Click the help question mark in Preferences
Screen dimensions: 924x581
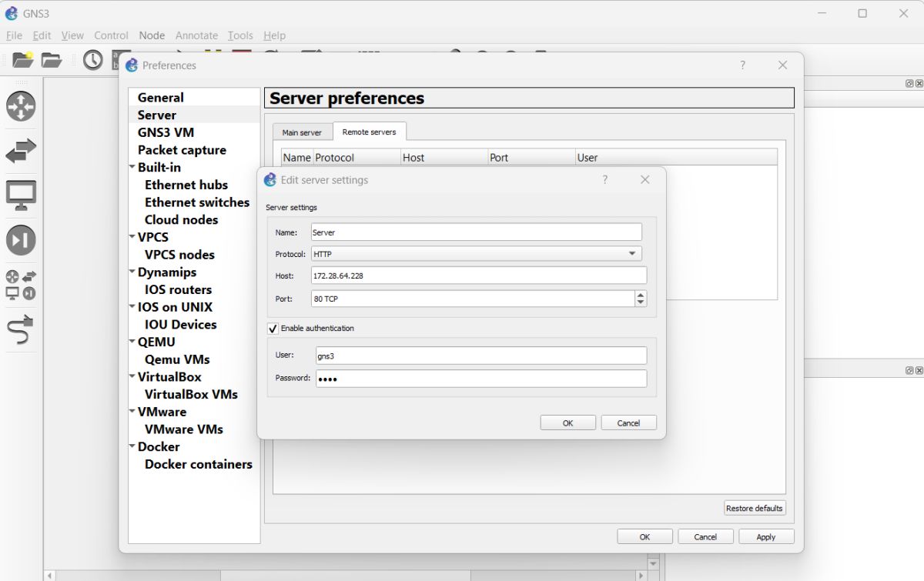pos(742,65)
